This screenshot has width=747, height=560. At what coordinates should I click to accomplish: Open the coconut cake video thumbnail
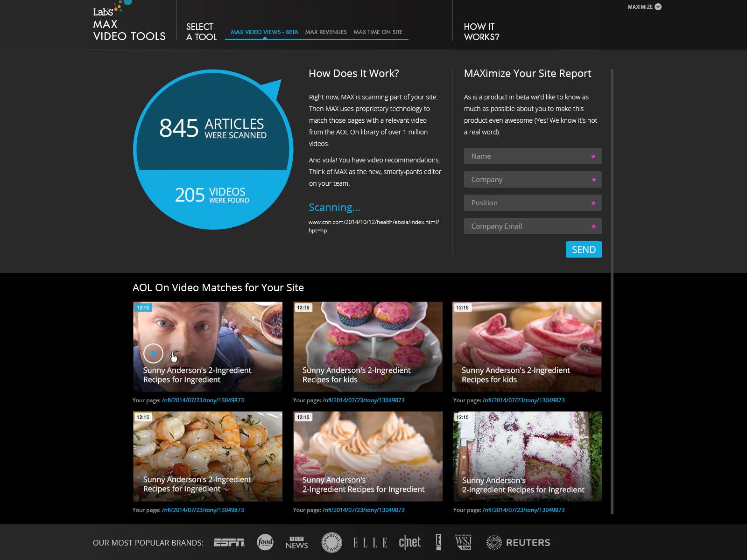pyautogui.click(x=527, y=456)
